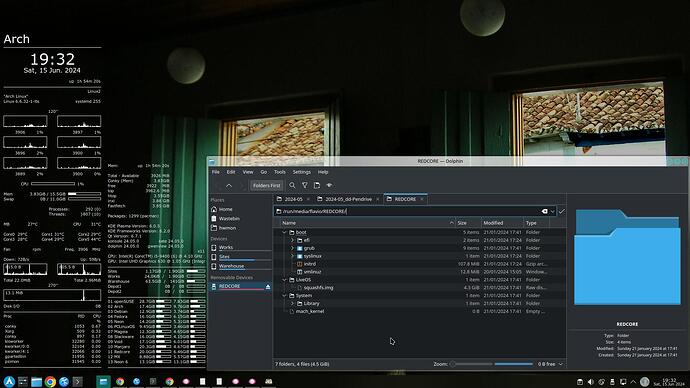The width and height of the screenshot is (690, 388).
Task: Click the REDCORE folder preview thumbnail
Action: 627,257
